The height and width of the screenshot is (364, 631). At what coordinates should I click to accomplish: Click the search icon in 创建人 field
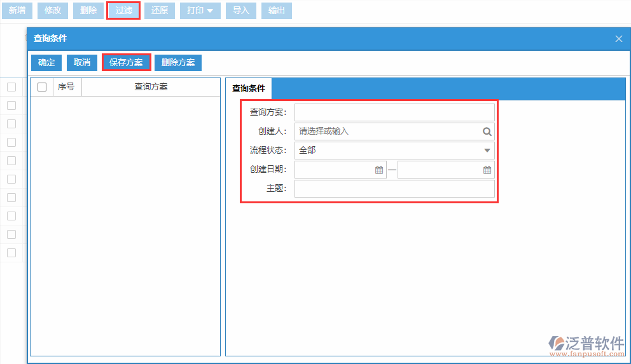[487, 131]
